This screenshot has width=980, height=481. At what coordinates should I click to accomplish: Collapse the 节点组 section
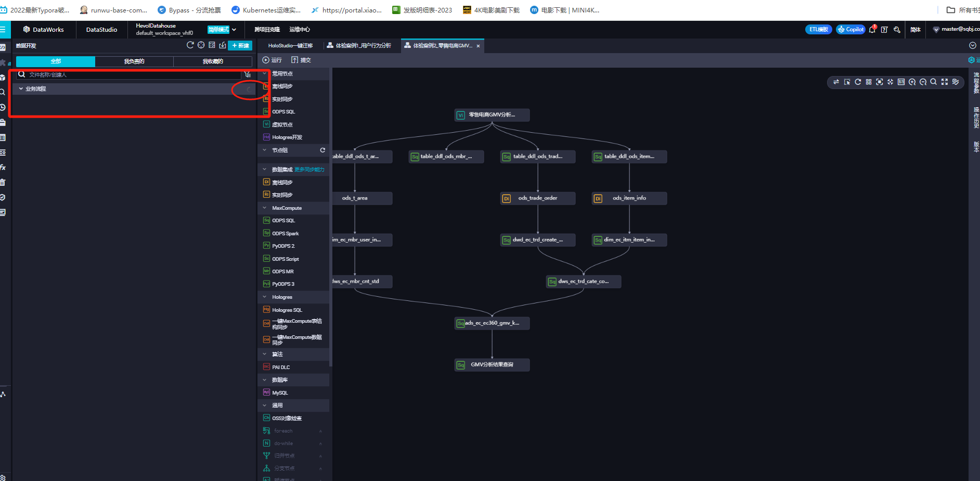coord(264,150)
